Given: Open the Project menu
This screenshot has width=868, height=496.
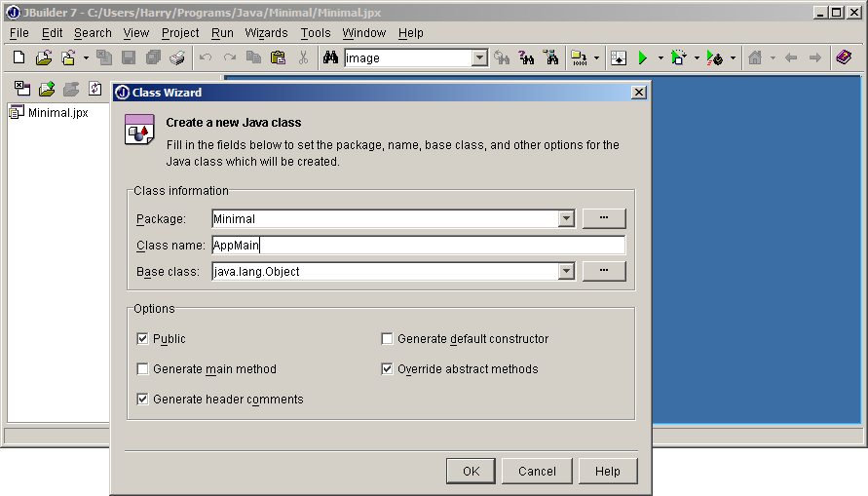Looking at the screenshot, I should (180, 33).
